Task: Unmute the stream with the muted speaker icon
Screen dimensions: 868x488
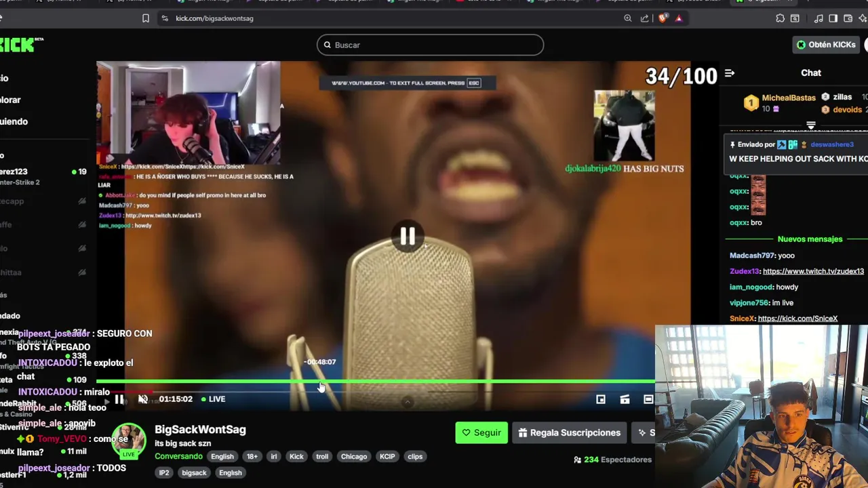Action: 143,399
